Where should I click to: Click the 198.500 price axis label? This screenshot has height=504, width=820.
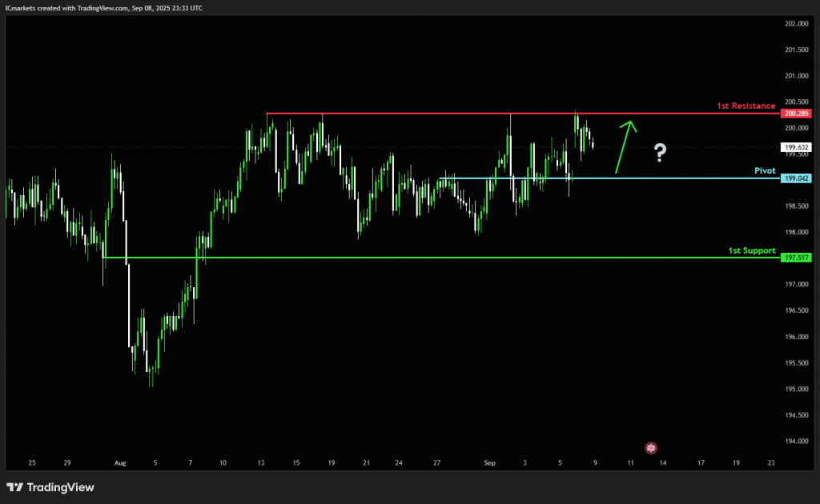pos(797,206)
